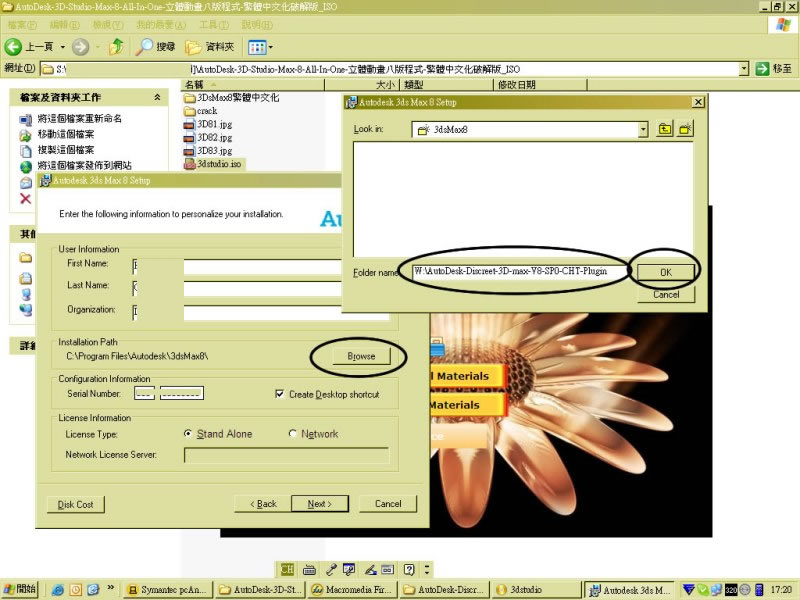
Task: Expand the Look in 3dsMax8 dropdown
Action: point(643,130)
